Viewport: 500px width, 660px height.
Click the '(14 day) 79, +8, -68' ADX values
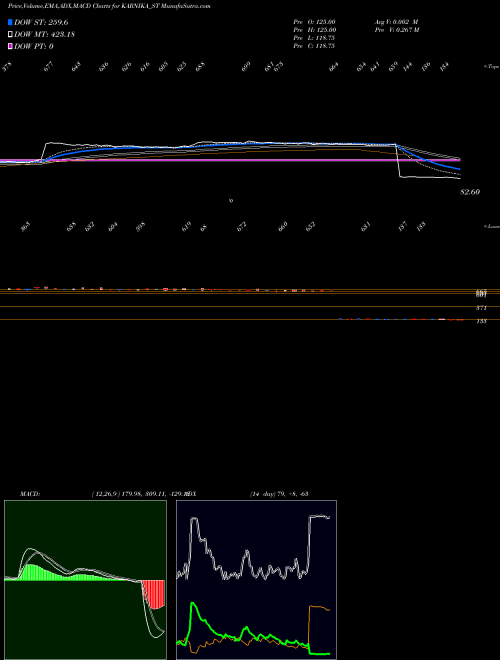(x=279, y=493)
